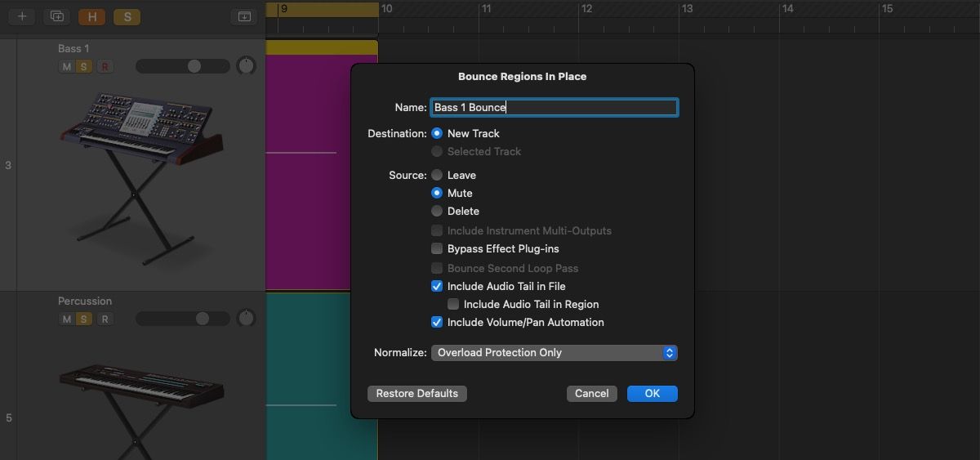
Task: Click Restore Defaults button
Action: (417, 393)
